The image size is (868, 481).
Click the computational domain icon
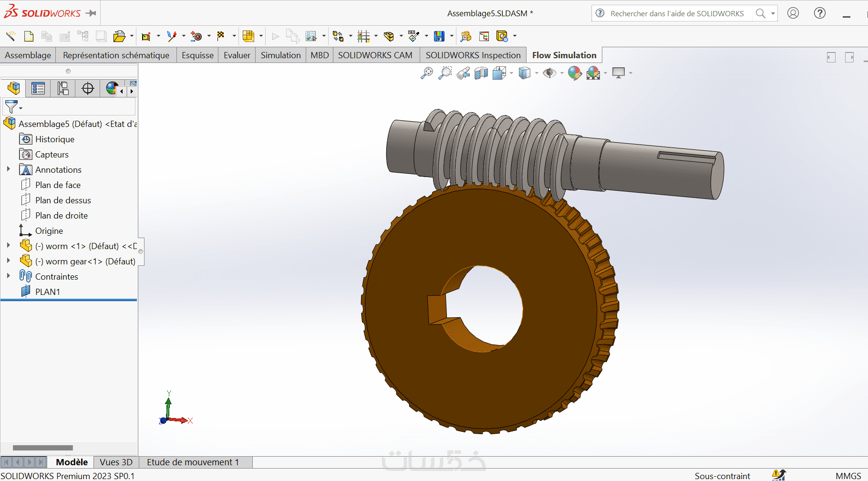point(146,36)
